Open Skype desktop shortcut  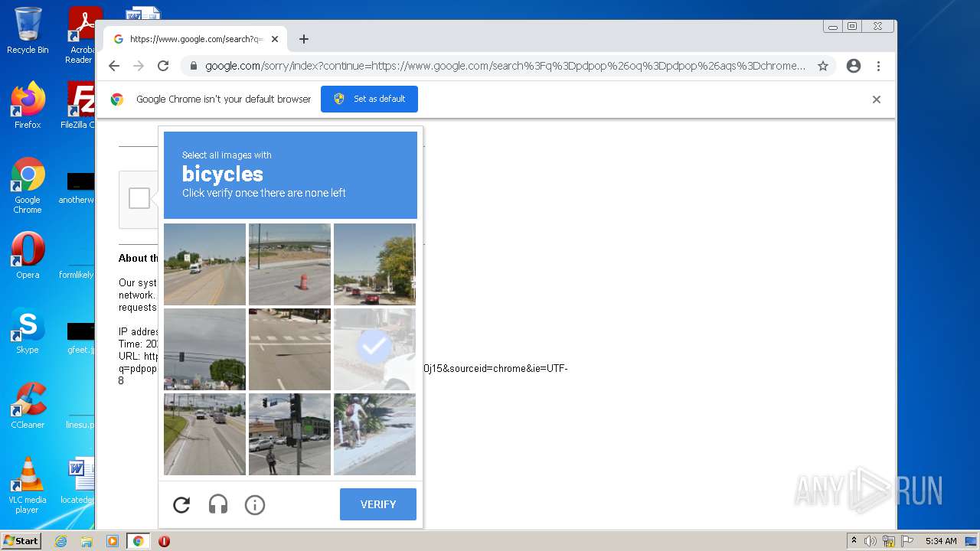point(28,331)
